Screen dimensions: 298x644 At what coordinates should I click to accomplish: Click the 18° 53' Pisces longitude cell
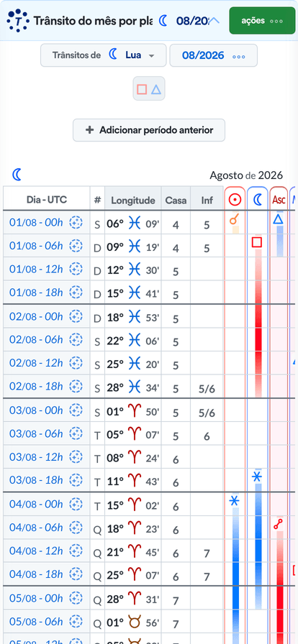click(x=133, y=318)
